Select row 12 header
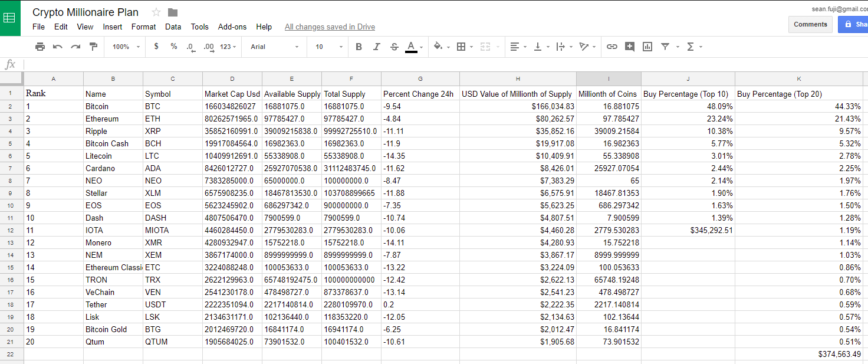 click(11, 230)
